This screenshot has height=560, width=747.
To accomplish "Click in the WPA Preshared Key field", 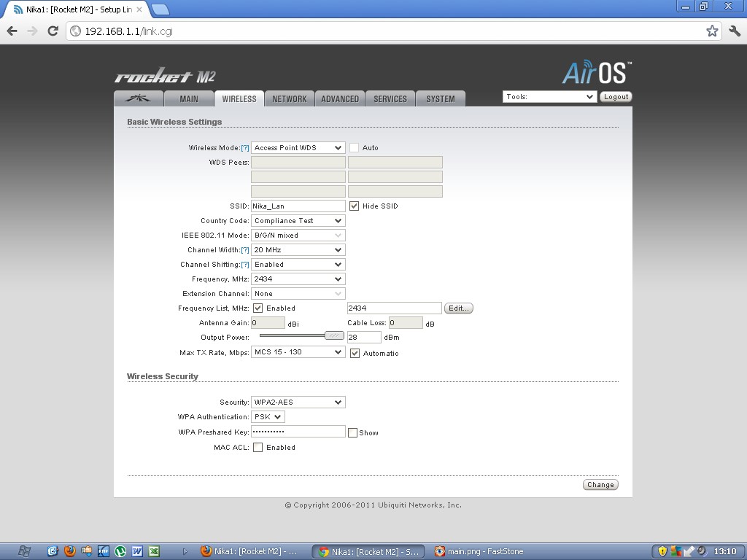I will point(298,432).
